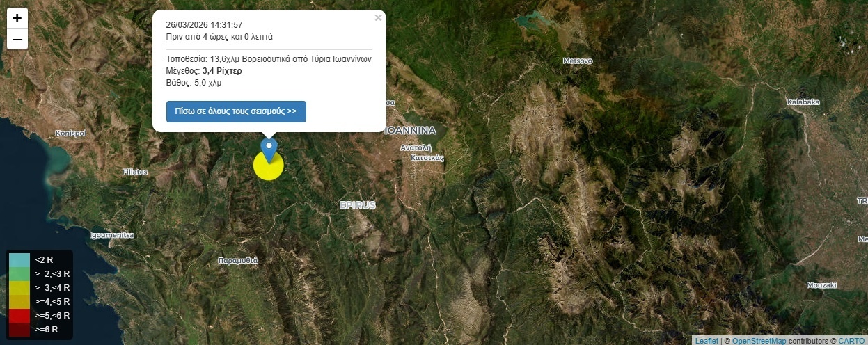Click the IOANNINA city label on map
The height and width of the screenshot is (345, 868).
point(410,131)
